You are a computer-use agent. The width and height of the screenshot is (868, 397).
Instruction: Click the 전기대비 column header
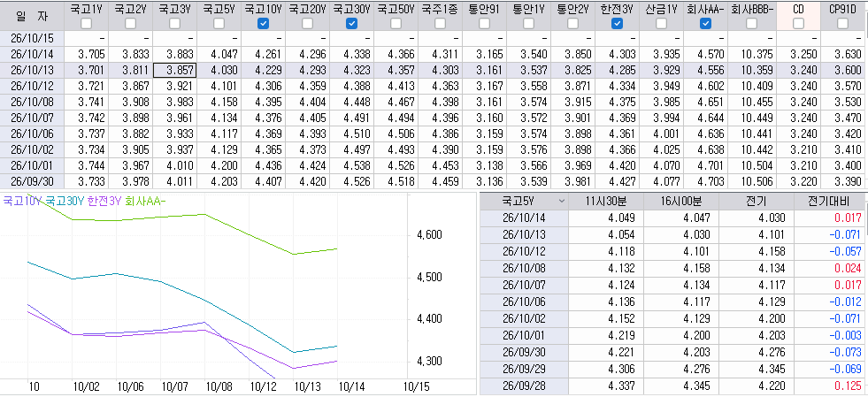(x=830, y=202)
